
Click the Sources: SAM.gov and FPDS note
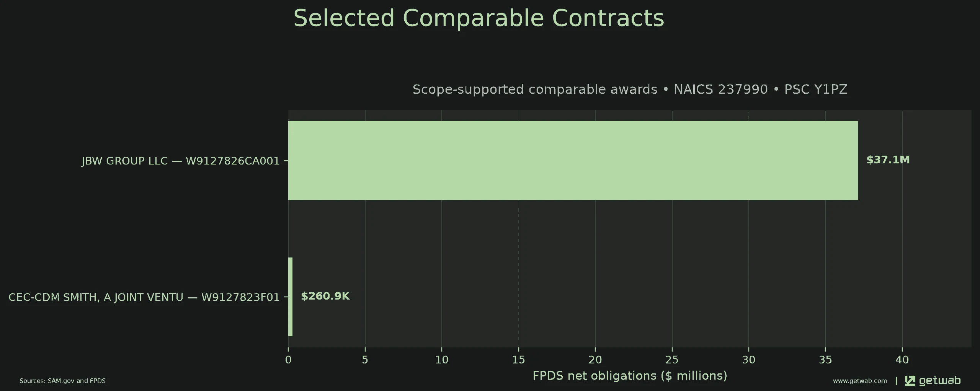click(62, 381)
